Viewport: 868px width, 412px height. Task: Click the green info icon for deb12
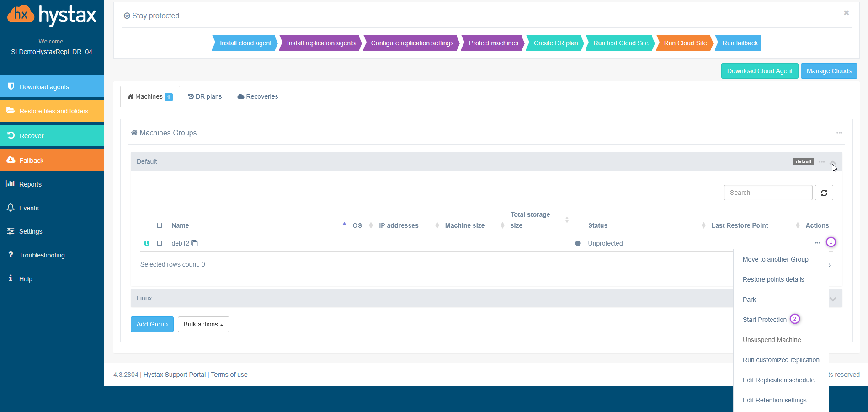(147, 243)
